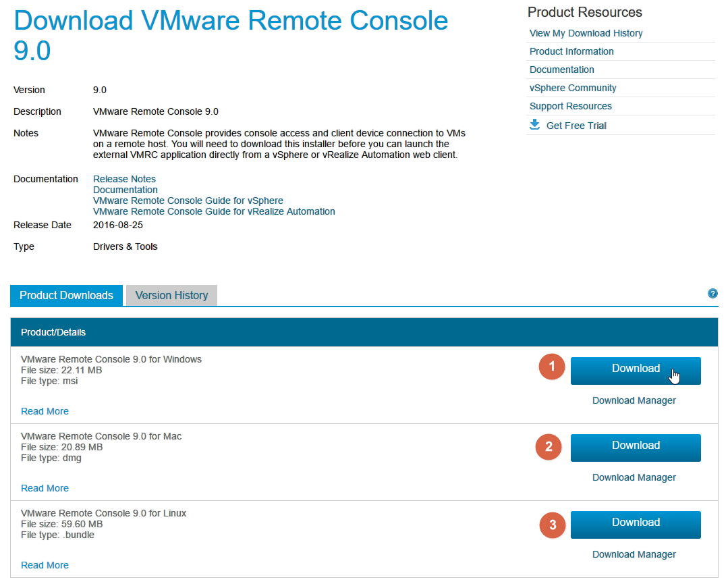
Task: Open VMware Remote Console Guide for vRealize Automation
Action: [214, 211]
